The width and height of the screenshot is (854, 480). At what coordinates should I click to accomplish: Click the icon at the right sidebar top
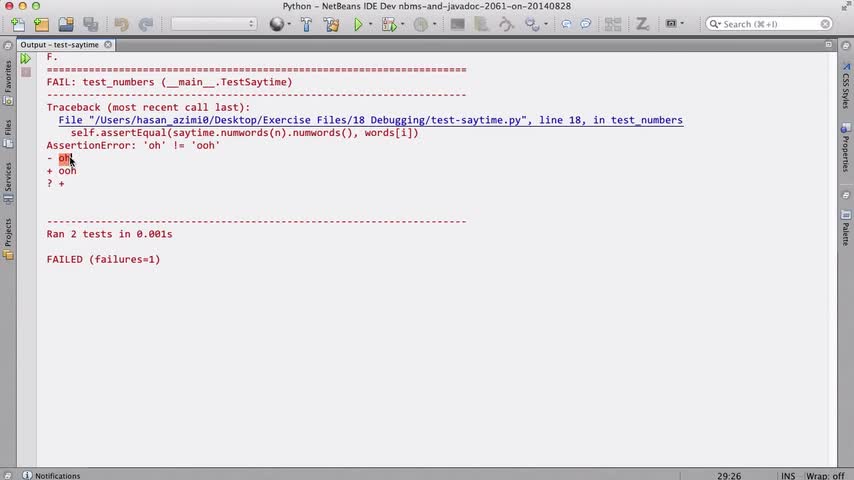click(846, 46)
